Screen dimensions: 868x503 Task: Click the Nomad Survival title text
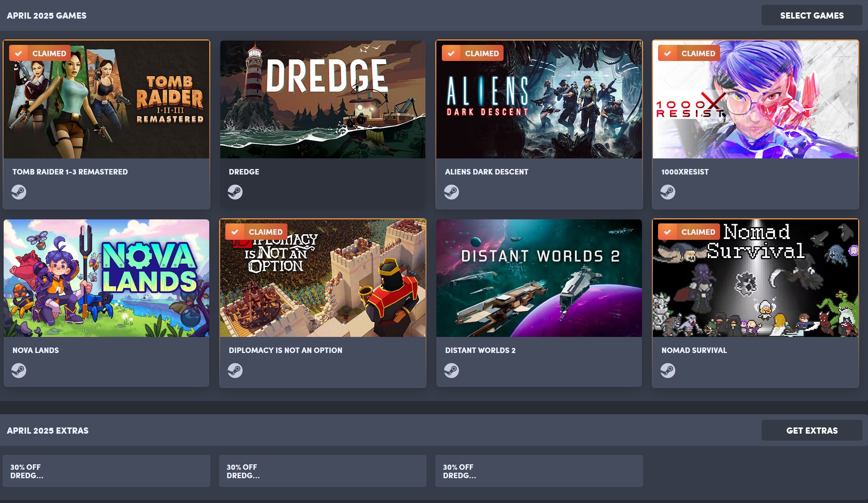[694, 350]
